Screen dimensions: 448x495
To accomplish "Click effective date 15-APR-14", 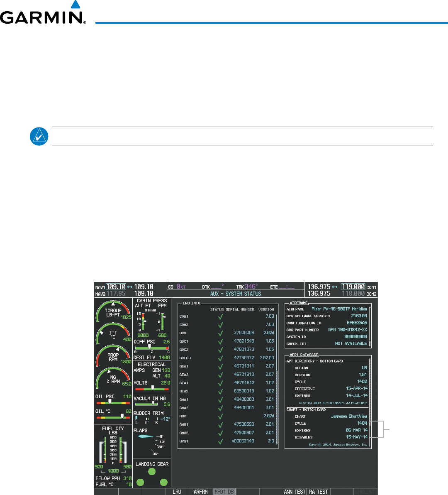I will (x=357, y=389).
